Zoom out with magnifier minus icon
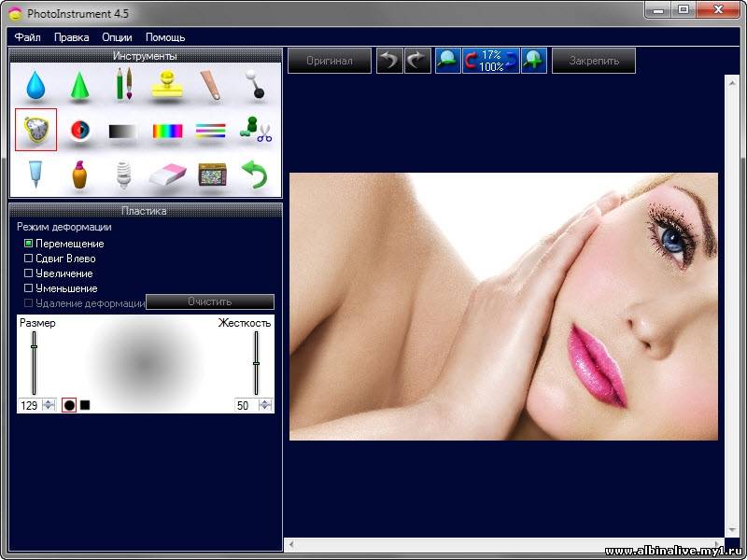747x560 pixels. point(448,61)
